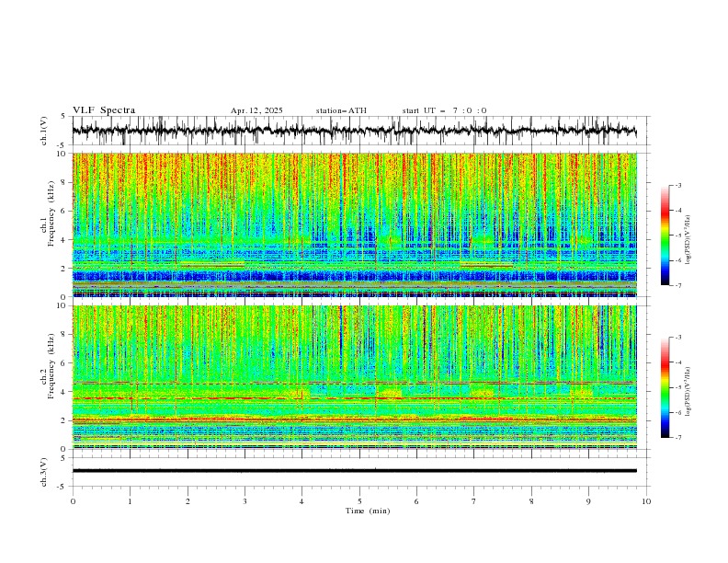
Task: Click the '-3' label on lower colorbar
Action: (678, 338)
